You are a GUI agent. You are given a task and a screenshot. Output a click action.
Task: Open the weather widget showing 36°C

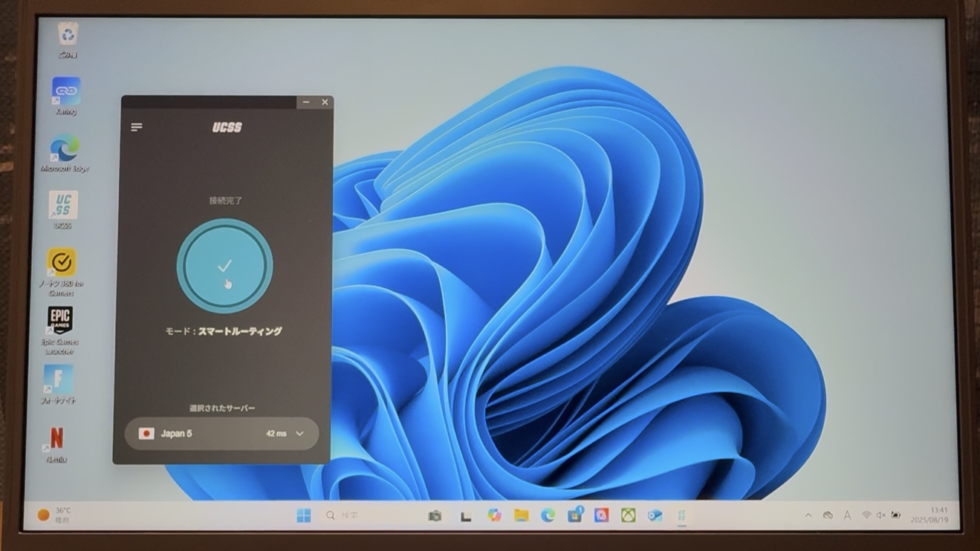click(55, 515)
